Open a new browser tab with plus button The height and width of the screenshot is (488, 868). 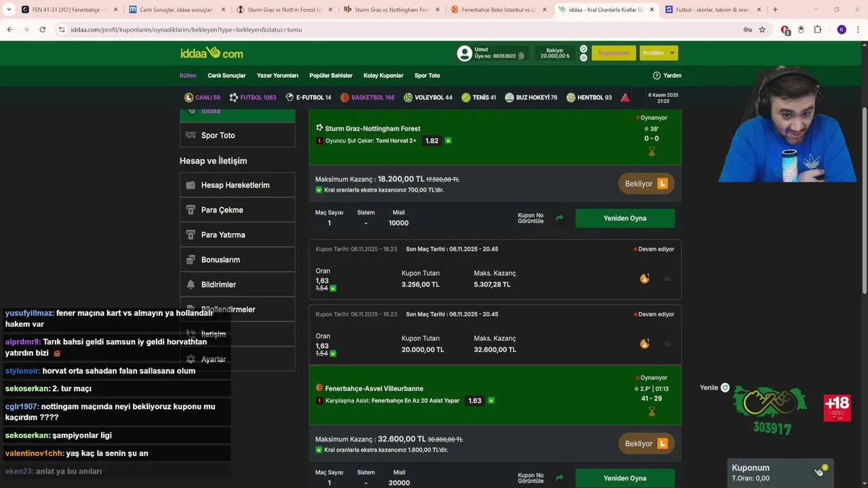(x=775, y=9)
